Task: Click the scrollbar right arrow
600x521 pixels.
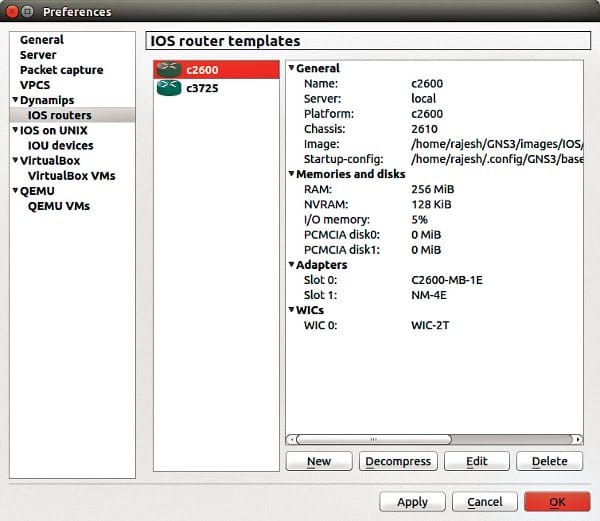Action: (x=577, y=440)
